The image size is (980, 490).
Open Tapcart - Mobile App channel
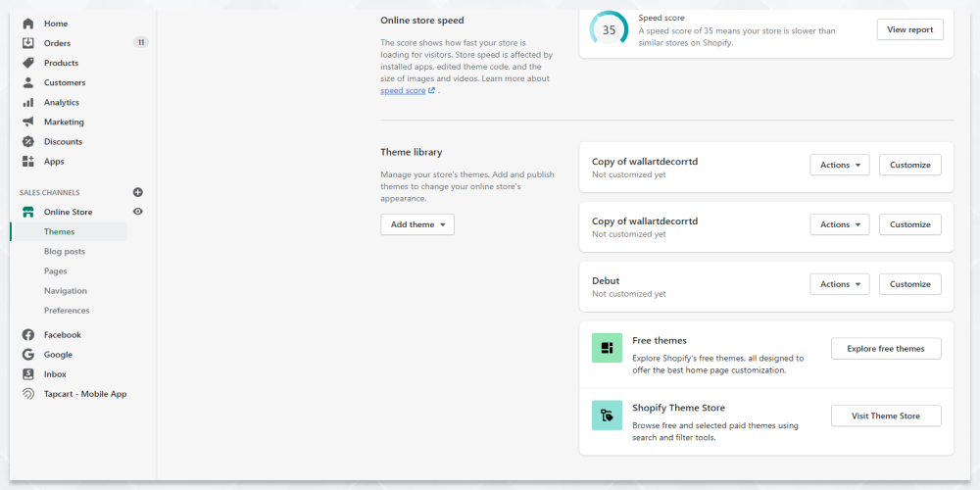point(85,394)
